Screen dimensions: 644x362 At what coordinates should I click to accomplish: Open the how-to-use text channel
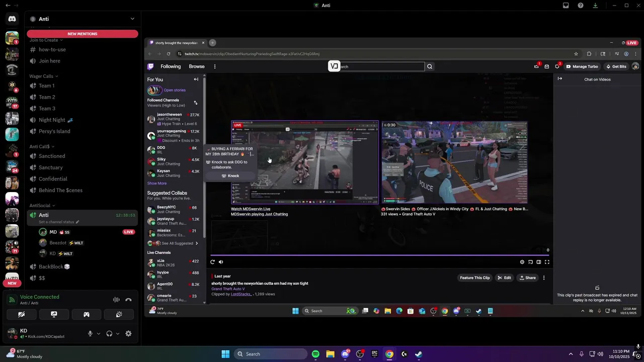click(x=83, y=49)
